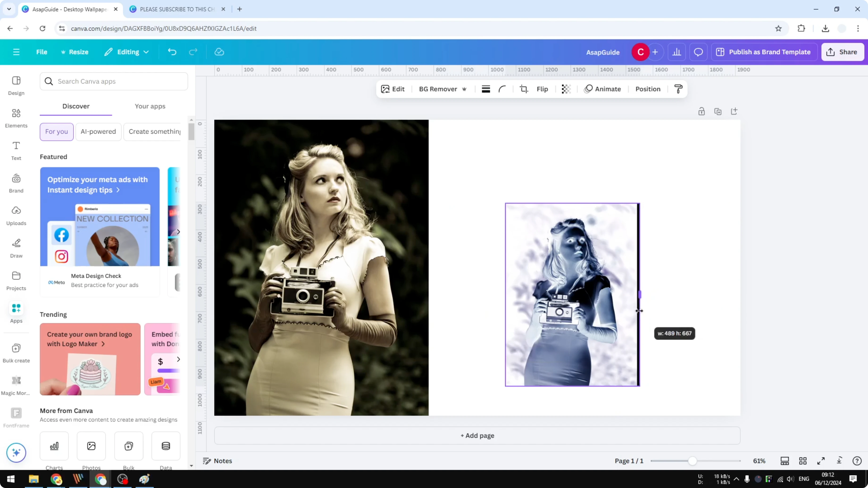Screen dimensions: 868x488
Task: Open the Uploads panel
Action: point(16,215)
